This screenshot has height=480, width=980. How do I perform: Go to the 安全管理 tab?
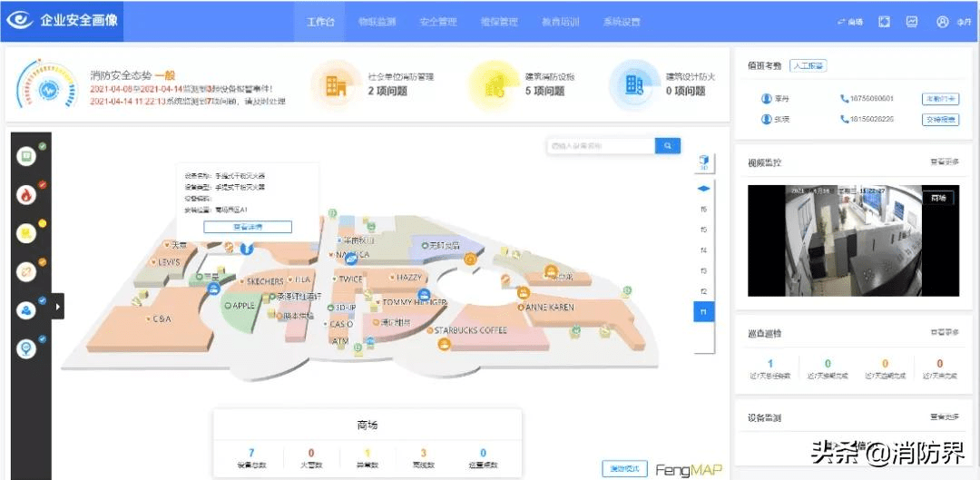[x=438, y=22]
